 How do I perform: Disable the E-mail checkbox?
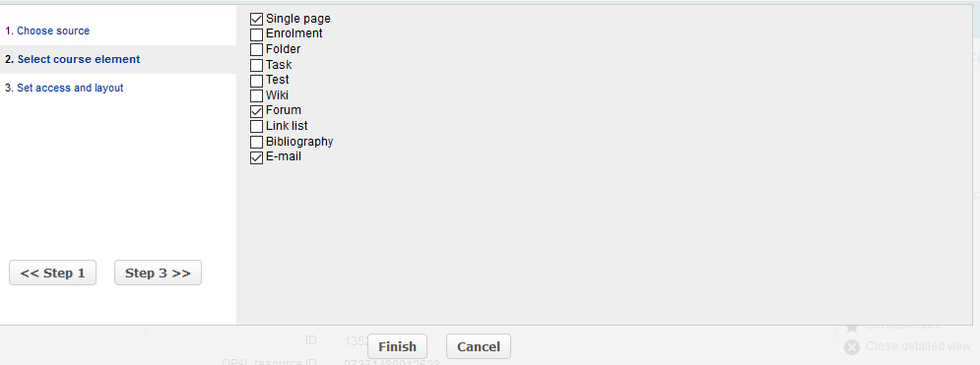click(x=256, y=157)
